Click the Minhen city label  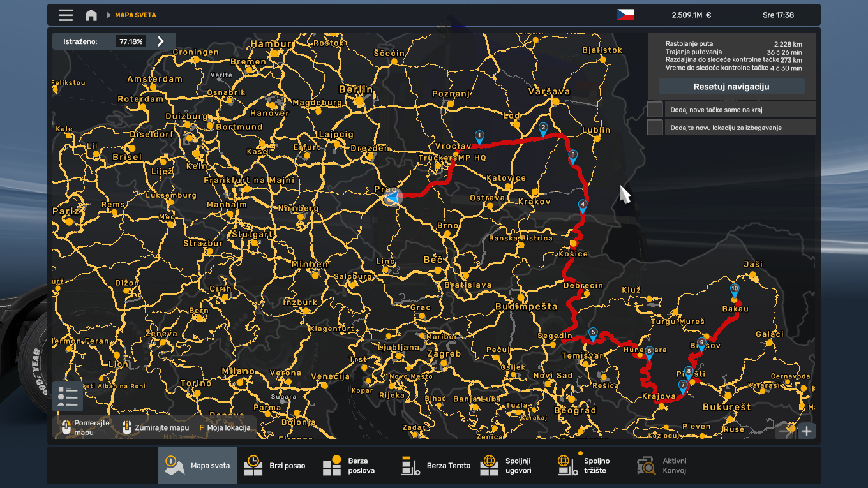coord(310,264)
